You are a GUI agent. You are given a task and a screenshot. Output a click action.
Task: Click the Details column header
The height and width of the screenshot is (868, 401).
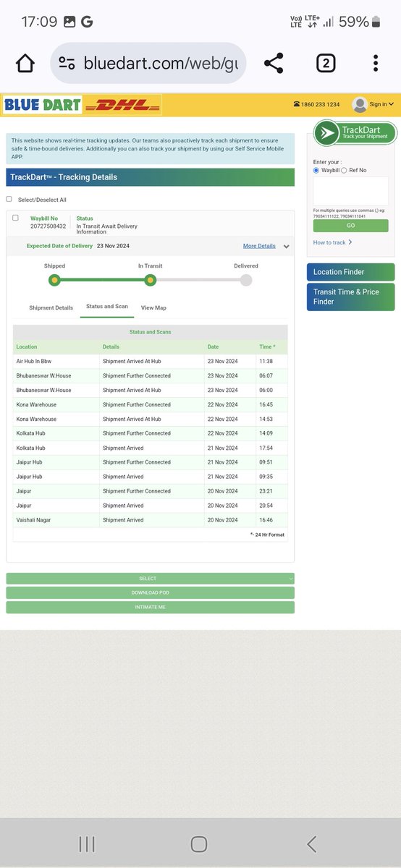pos(152,347)
